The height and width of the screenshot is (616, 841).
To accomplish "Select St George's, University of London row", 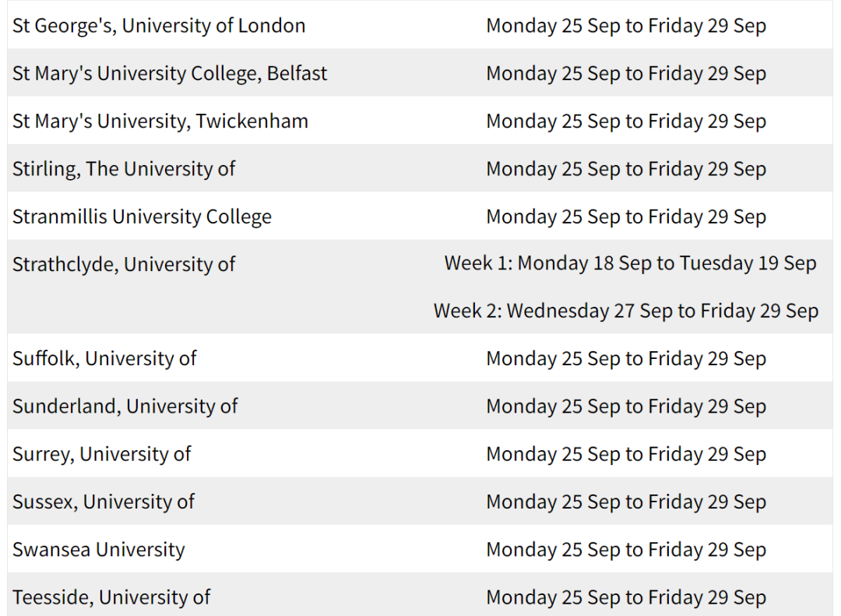I will click(420, 25).
